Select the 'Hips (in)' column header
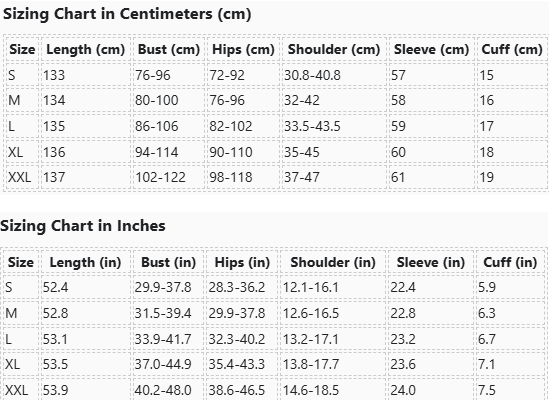Image resolution: width=549 pixels, height=400 pixels. (x=242, y=263)
